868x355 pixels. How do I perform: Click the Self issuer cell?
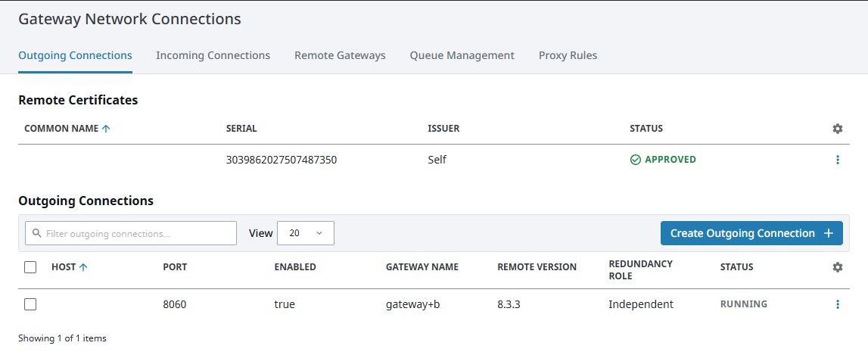437,160
